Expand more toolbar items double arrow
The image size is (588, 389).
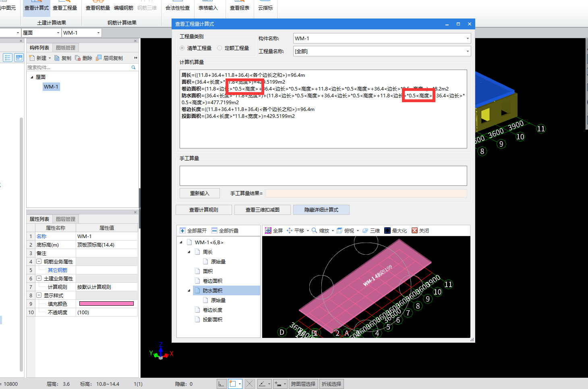point(136,58)
